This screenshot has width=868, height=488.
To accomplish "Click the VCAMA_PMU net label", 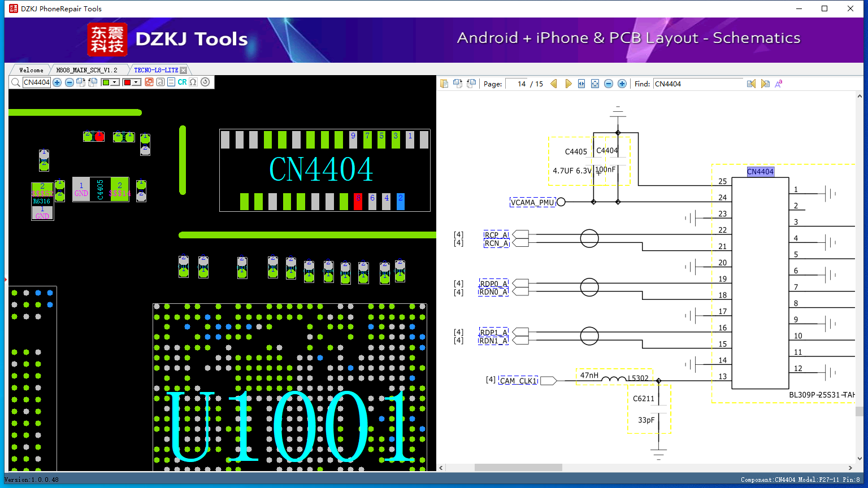I will 532,202.
